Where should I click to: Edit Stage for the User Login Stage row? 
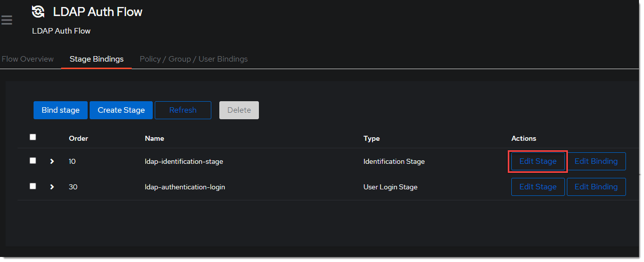(x=538, y=187)
